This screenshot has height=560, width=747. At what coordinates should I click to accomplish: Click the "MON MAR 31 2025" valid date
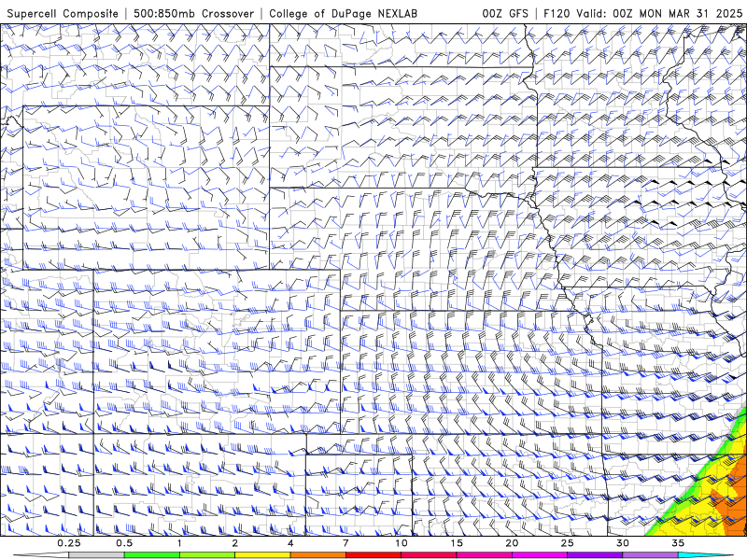tap(690, 13)
